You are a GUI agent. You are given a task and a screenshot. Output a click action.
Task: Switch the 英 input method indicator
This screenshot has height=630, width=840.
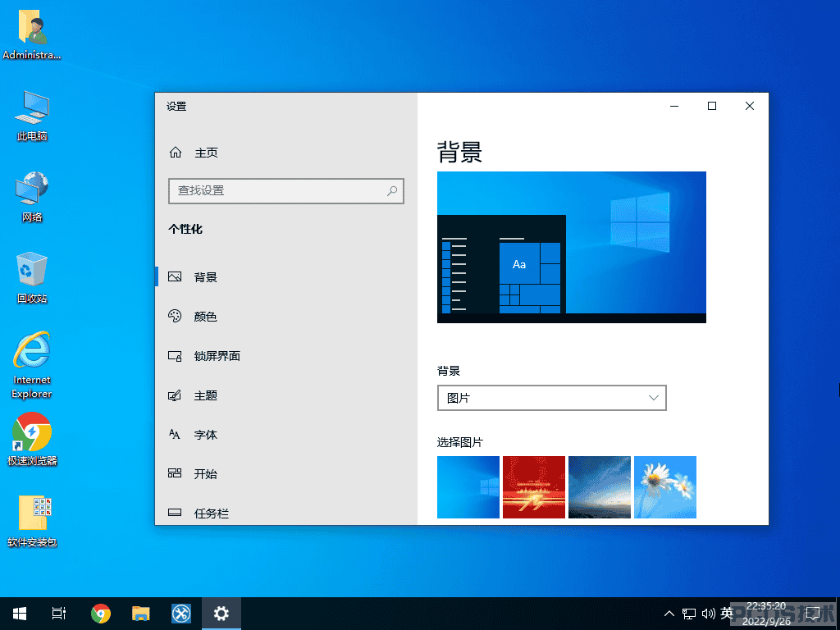(x=727, y=614)
